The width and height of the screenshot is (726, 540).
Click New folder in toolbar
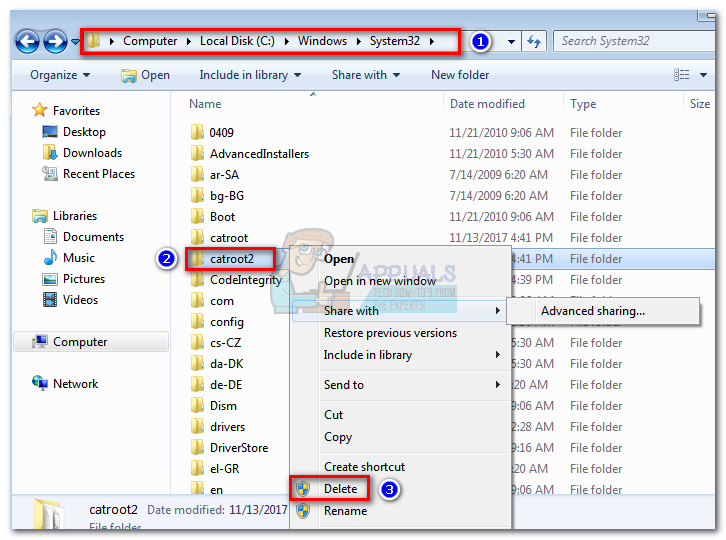460,75
